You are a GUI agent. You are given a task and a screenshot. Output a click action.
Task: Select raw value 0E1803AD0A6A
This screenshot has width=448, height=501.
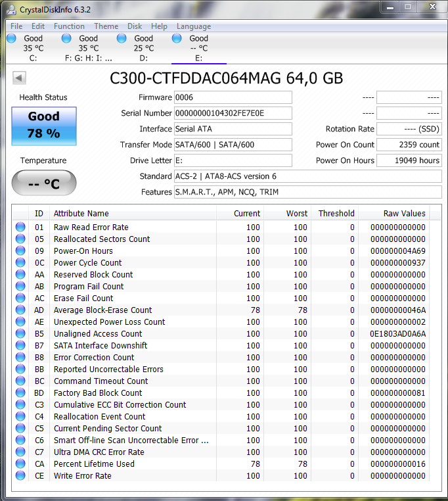(398, 334)
